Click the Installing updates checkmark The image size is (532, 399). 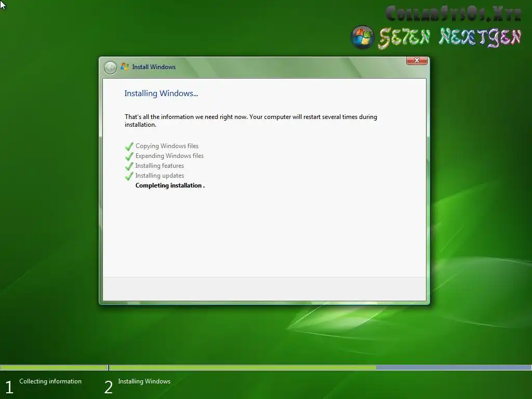click(x=129, y=176)
